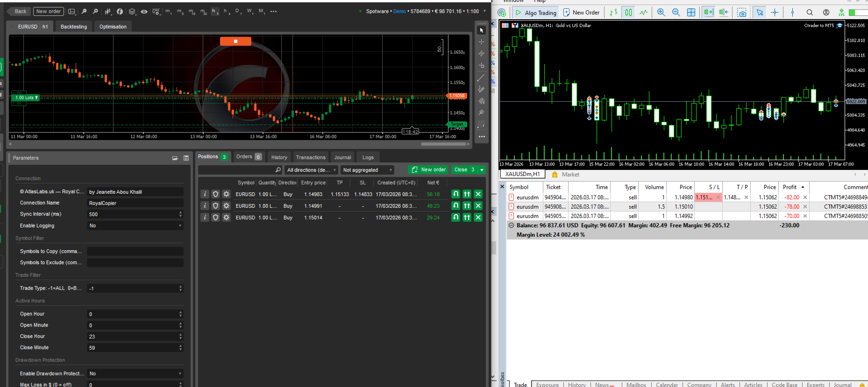The image size is (868, 387).
Task: Expand the Close 3 dropdown arrow
Action: (x=482, y=170)
